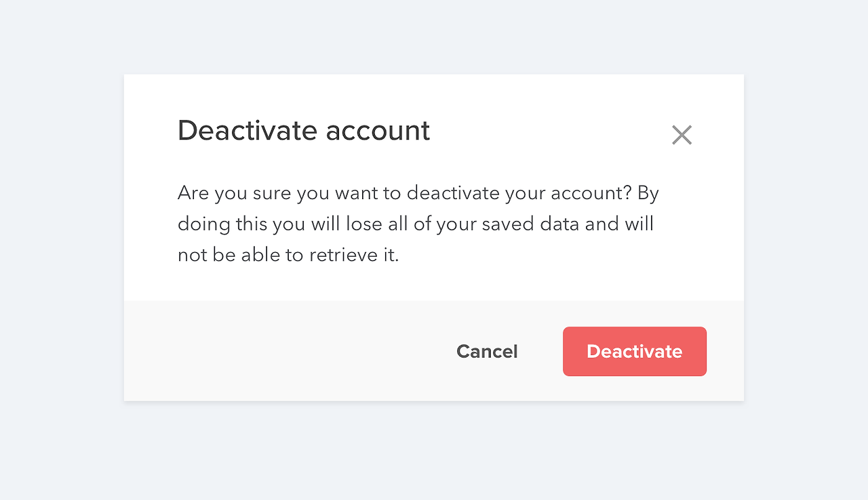Dismiss the dialog using the X icon

pos(682,135)
